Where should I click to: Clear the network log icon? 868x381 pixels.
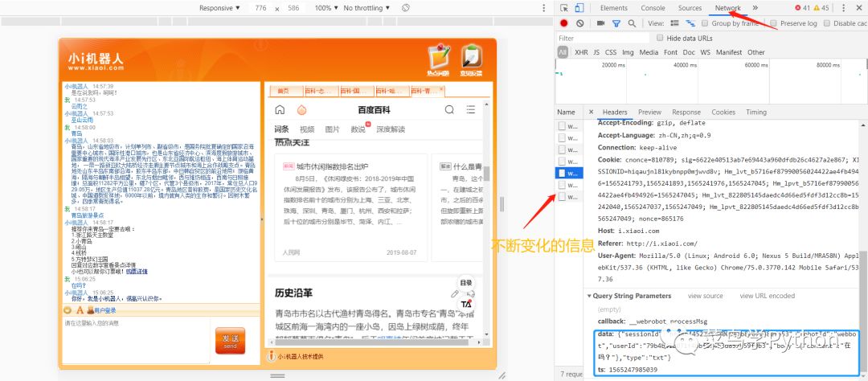(x=579, y=23)
